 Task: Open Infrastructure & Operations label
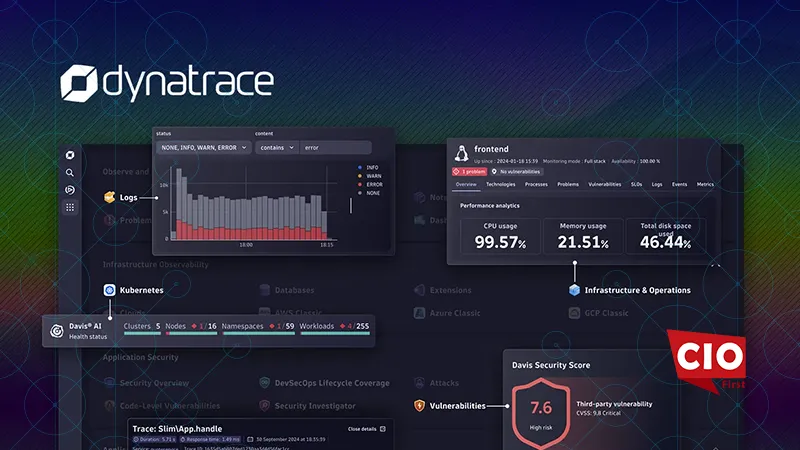click(x=638, y=290)
